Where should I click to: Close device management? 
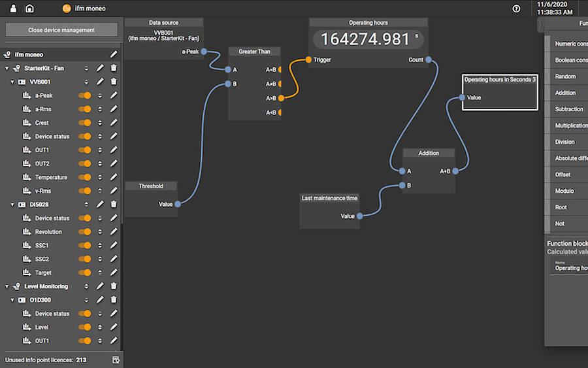click(x=61, y=30)
